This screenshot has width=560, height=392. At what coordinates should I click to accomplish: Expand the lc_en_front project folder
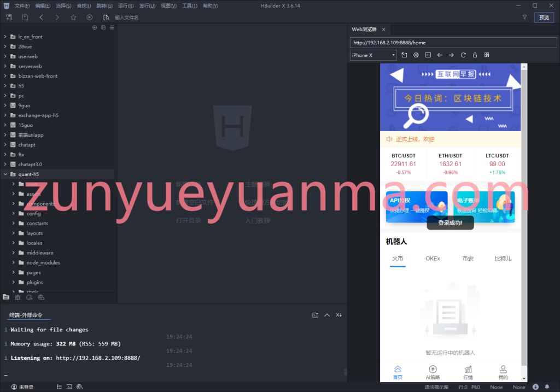click(5, 37)
